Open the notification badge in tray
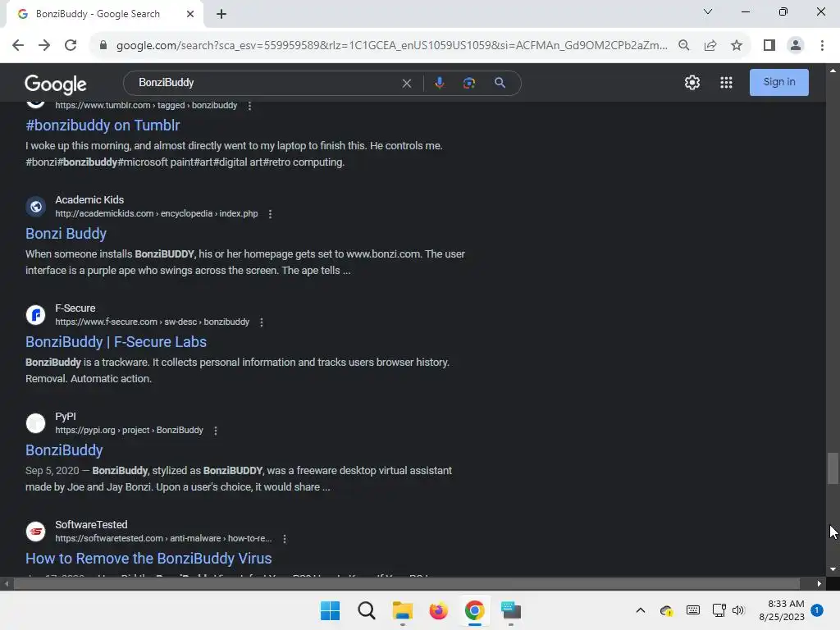This screenshot has width=840, height=630. (817, 609)
